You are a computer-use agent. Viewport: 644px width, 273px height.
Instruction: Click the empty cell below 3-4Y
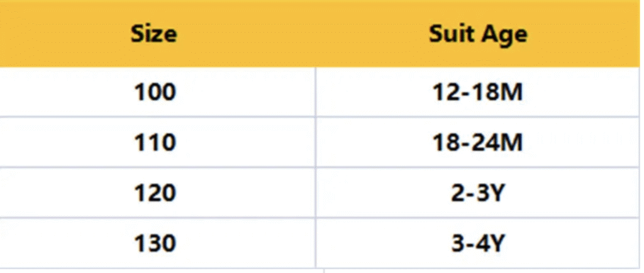(477, 270)
